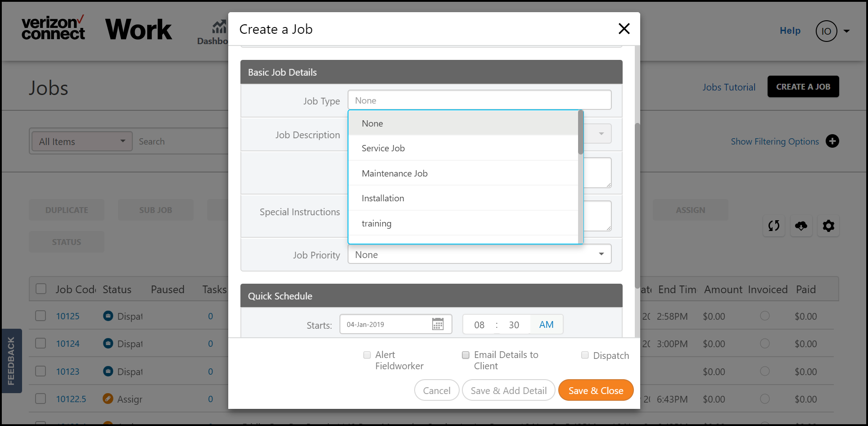Click the cloud download export icon
The height and width of the screenshot is (426, 868).
pyautogui.click(x=801, y=226)
